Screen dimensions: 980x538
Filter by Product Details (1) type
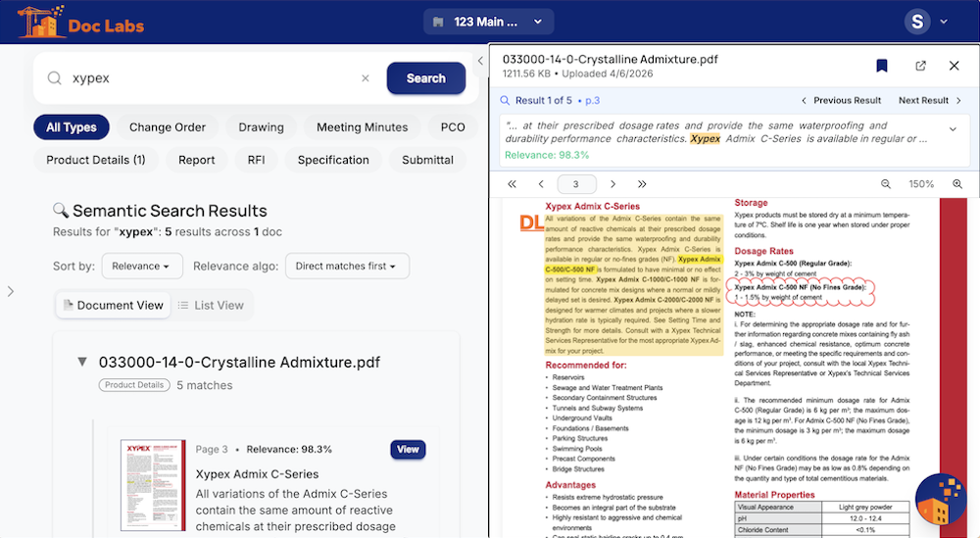[x=96, y=160]
